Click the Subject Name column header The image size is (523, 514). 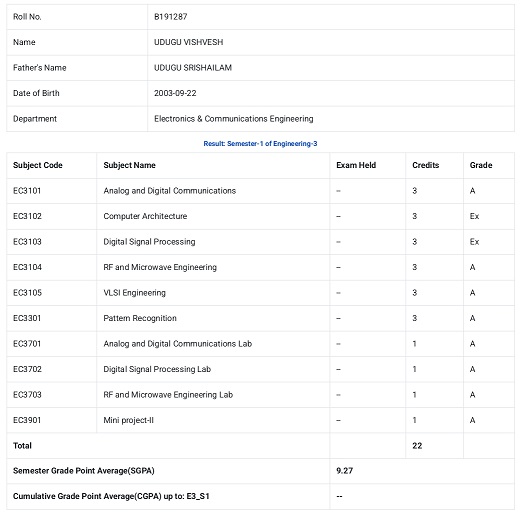click(129, 165)
